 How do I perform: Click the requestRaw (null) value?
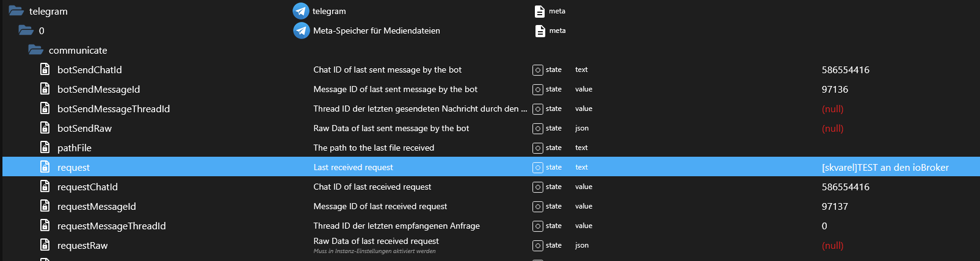(x=833, y=245)
